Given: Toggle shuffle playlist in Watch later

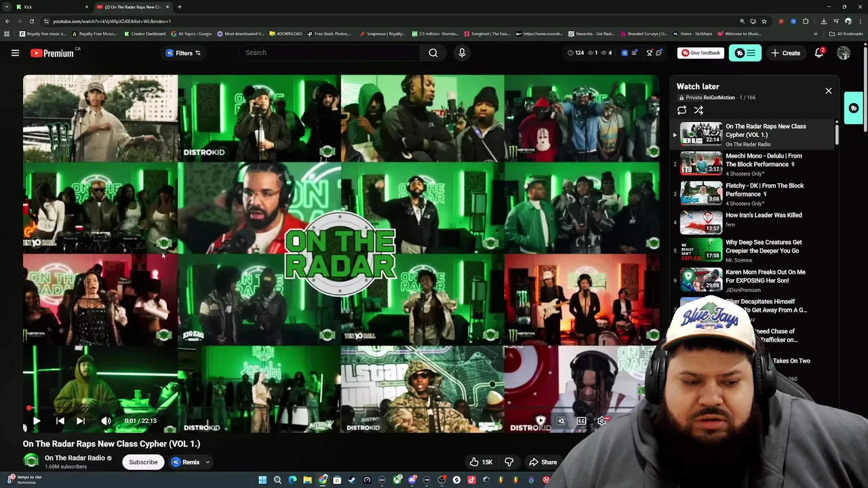Looking at the screenshot, I should [698, 110].
